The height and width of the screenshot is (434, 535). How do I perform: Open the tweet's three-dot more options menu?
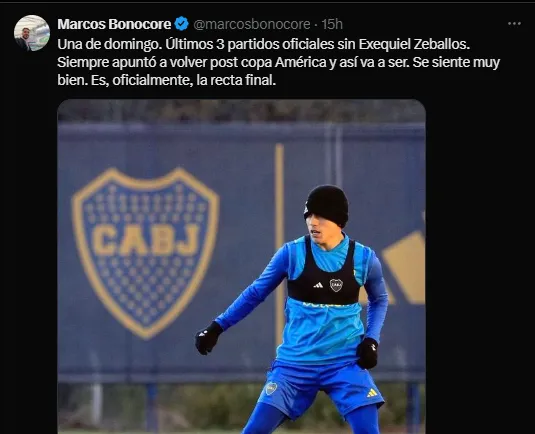point(514,24)
